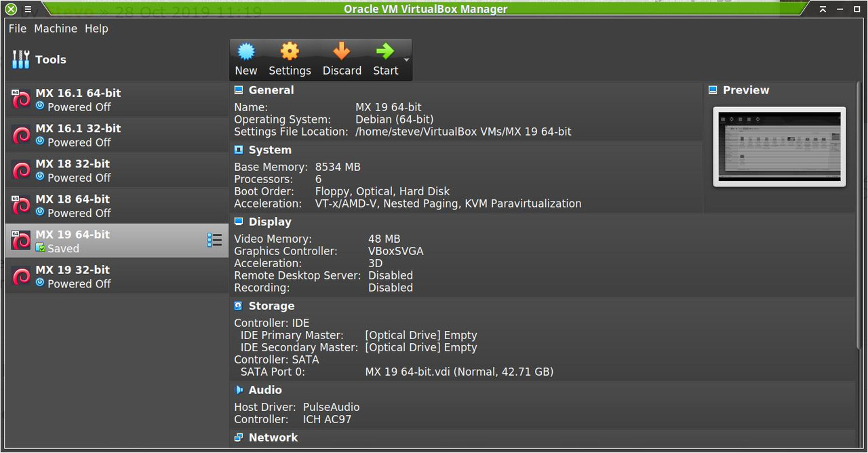Click the audio Controller value ICH AC97
Image resolution: width=868 pixels, height=453 pixels.
[x=327, y=419]
